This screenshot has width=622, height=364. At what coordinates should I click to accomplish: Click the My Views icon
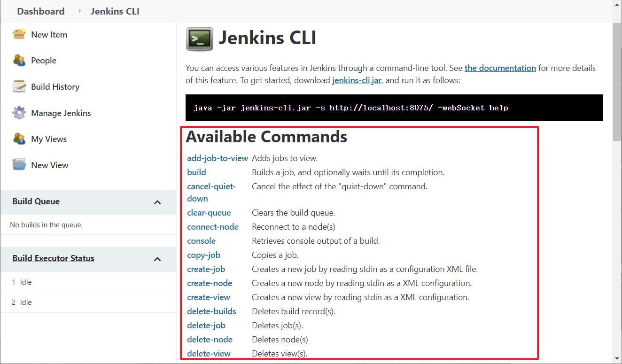pyautogui.click(x=19, y=139)
